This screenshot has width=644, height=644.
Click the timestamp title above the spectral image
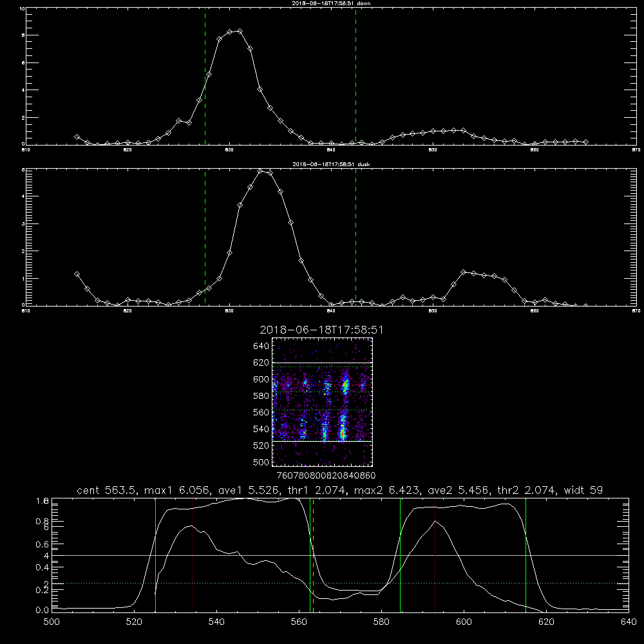(321, 330)
